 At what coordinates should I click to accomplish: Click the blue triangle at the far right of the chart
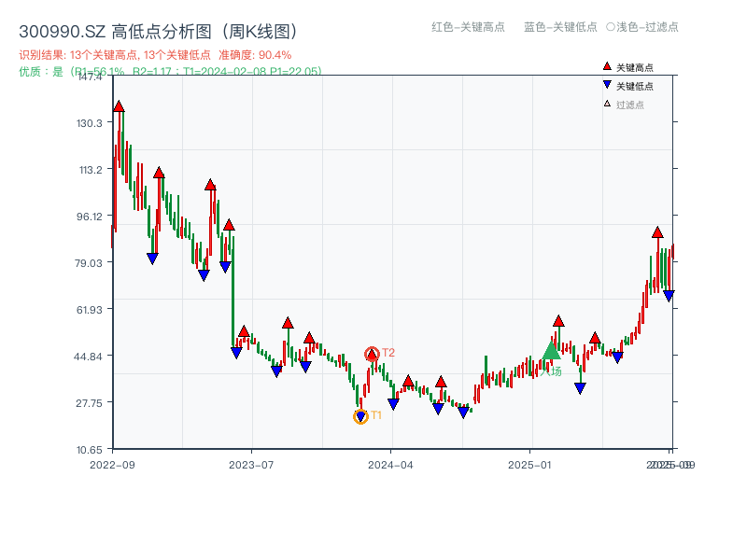coord(669,295)
